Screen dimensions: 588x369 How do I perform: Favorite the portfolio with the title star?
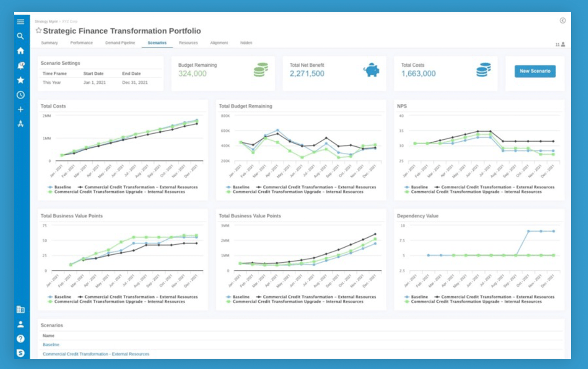click(38, 30)
